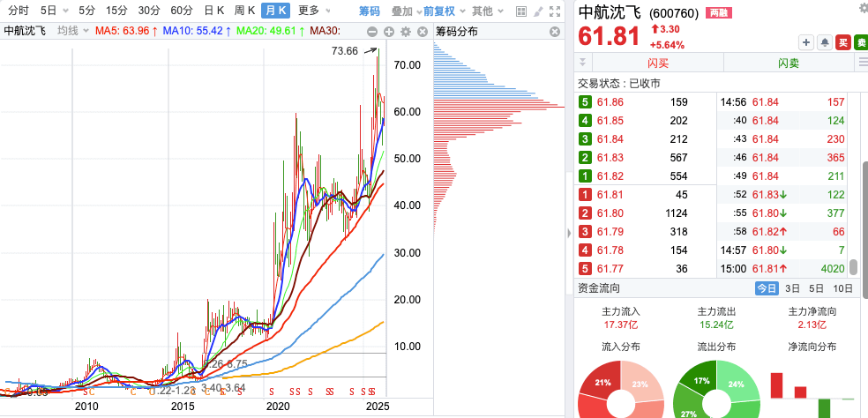868x418 pixels.
Task: Open the 5日 period dropdown arrow
Action: (x=66, y=11)
